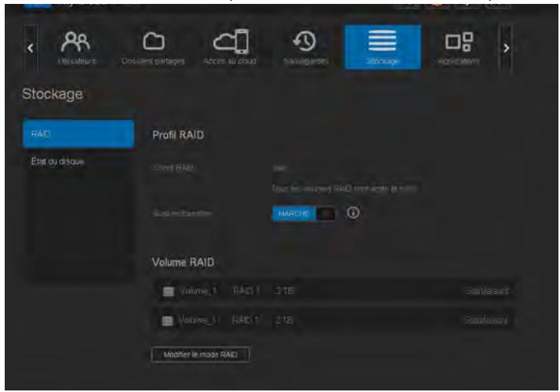
Task: Click the Volume RAID heading
Action: (x=184, y=263)
